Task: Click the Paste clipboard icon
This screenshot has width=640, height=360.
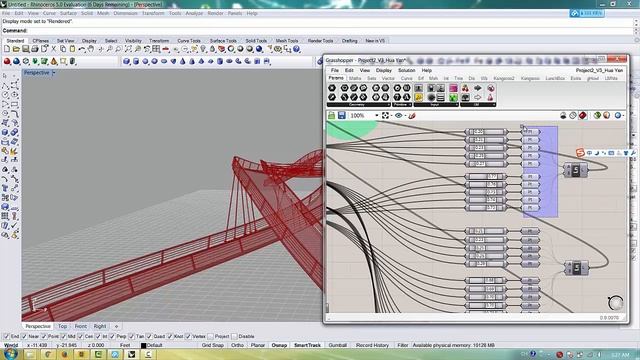Action: click(x=72, y=49)
